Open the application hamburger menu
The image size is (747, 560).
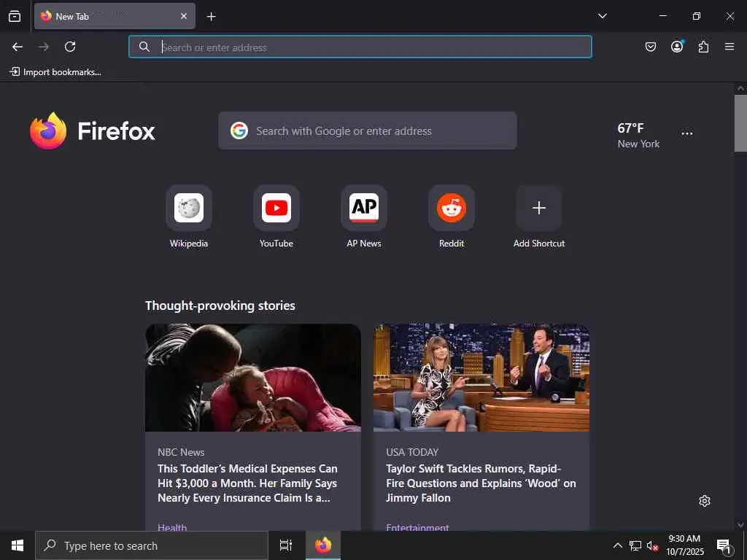[x=729, y=47]
